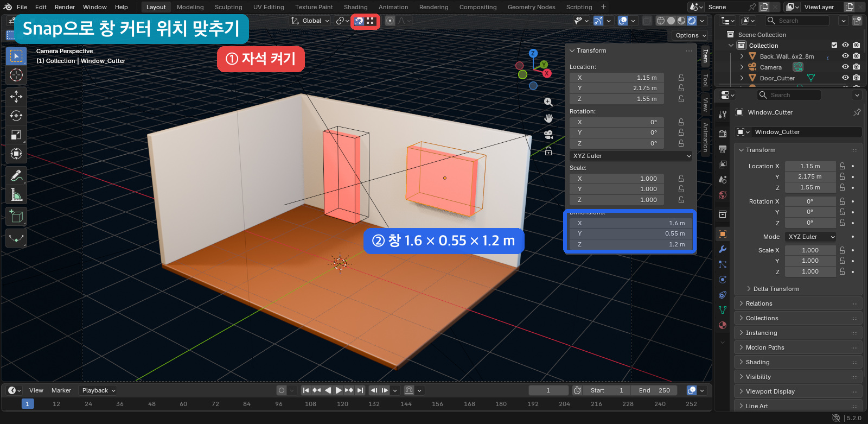Click the End frame 250 field

tap(653, 390)
